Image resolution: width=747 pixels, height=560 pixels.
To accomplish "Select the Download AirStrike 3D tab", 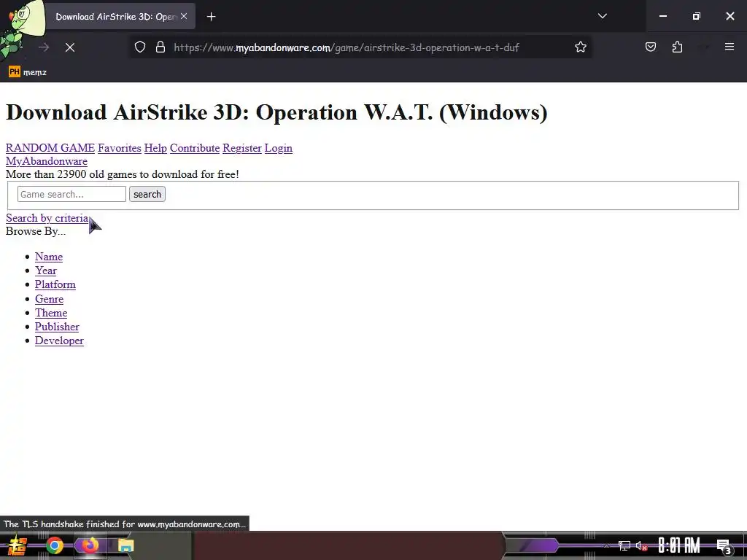I will pyautogui.click(x=115, y=17).
